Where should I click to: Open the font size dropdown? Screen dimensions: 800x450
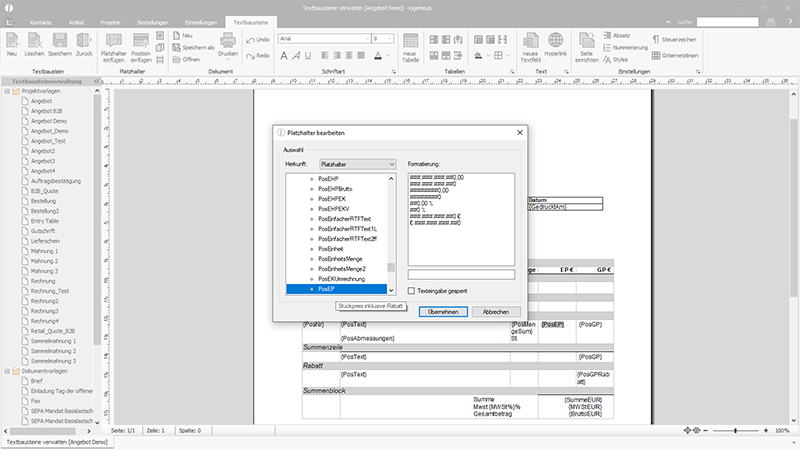(390, 39)
